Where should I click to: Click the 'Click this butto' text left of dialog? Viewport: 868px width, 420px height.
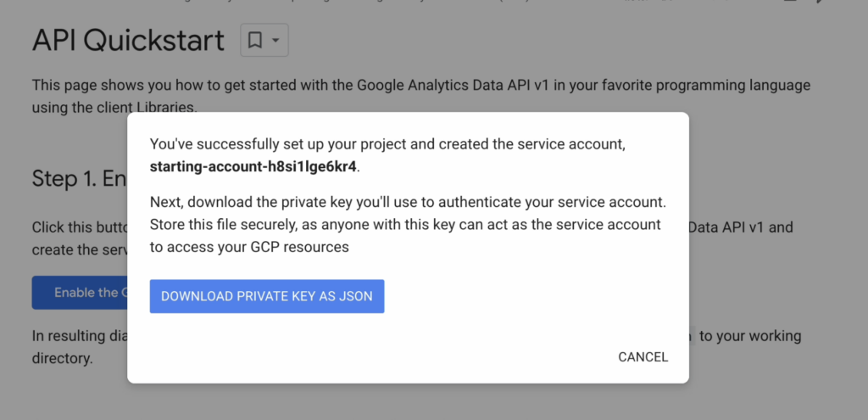click(80, 227)
